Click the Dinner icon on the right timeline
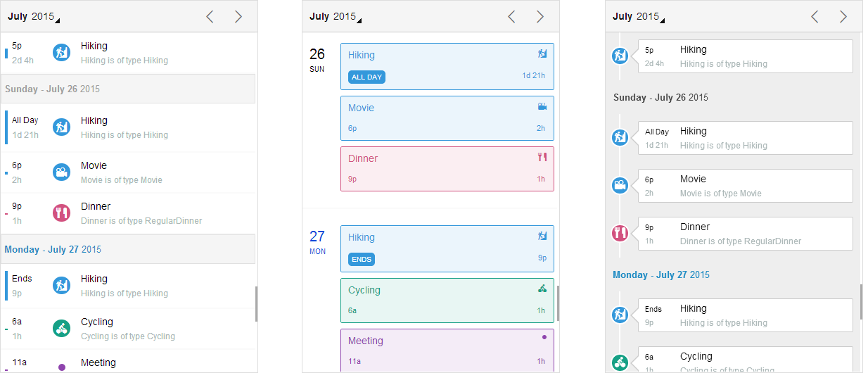The height and width of the screenshot is (373, 868). tap(620, 234)
